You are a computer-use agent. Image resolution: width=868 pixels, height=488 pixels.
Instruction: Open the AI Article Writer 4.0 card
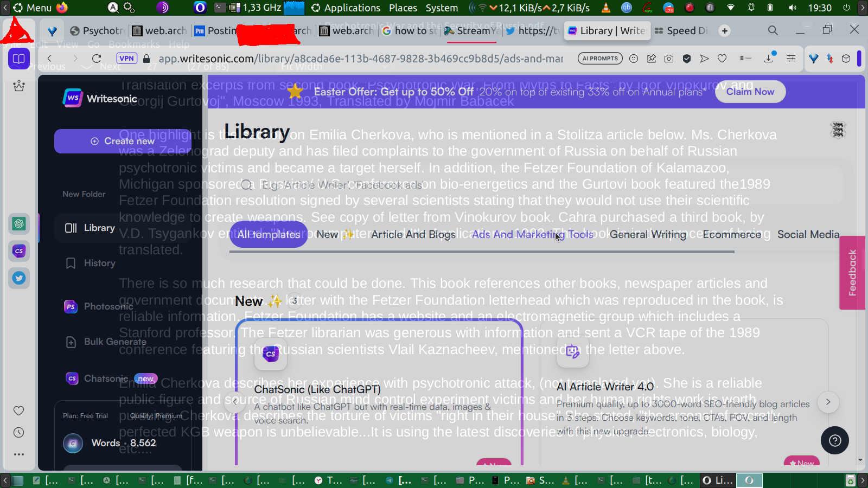click(684, 392)
